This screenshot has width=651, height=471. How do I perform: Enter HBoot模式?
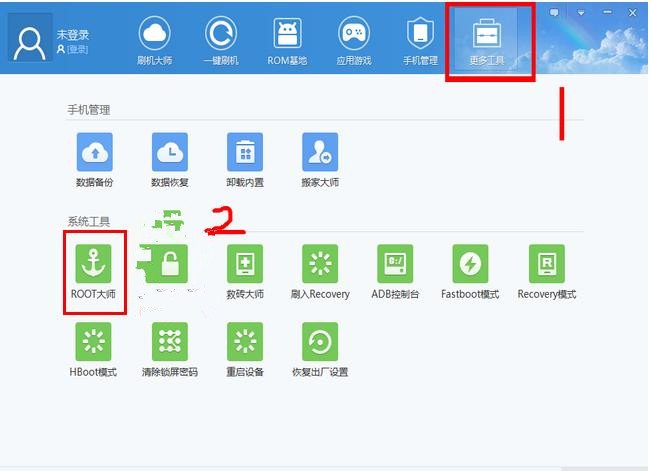coord(93,350)
